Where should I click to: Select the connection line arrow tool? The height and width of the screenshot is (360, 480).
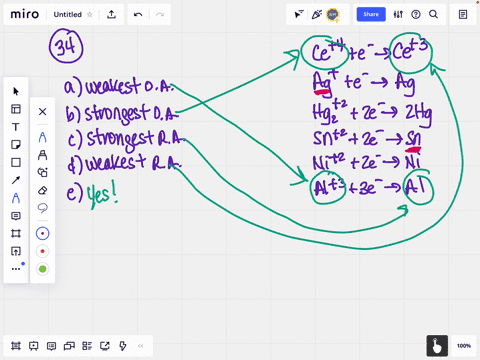pos(16,180)
